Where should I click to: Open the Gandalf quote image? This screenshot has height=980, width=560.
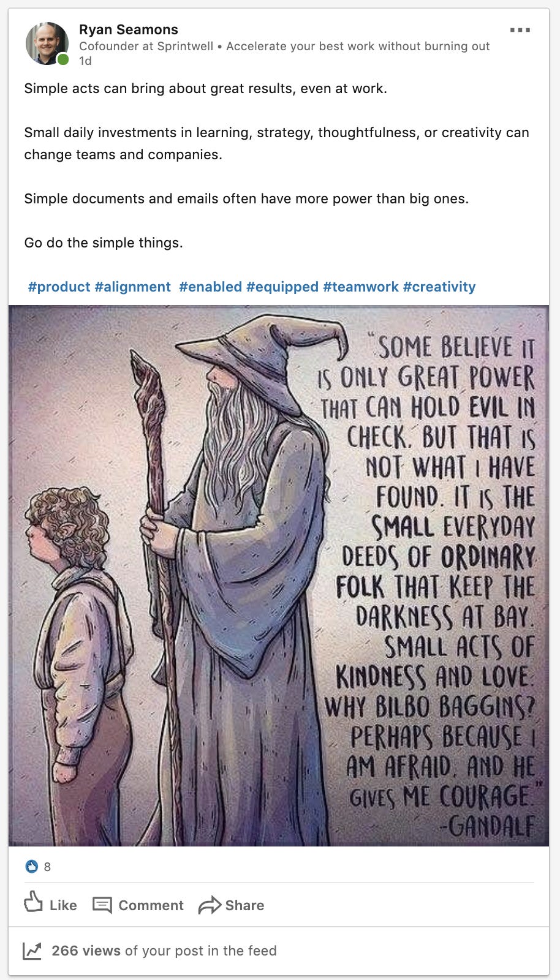click(279, 576)
